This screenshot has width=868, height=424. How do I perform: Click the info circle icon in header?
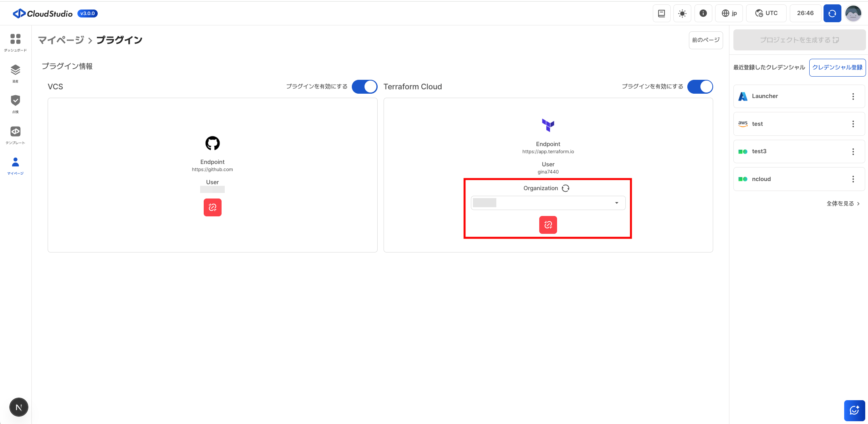(x=703, y=13)
